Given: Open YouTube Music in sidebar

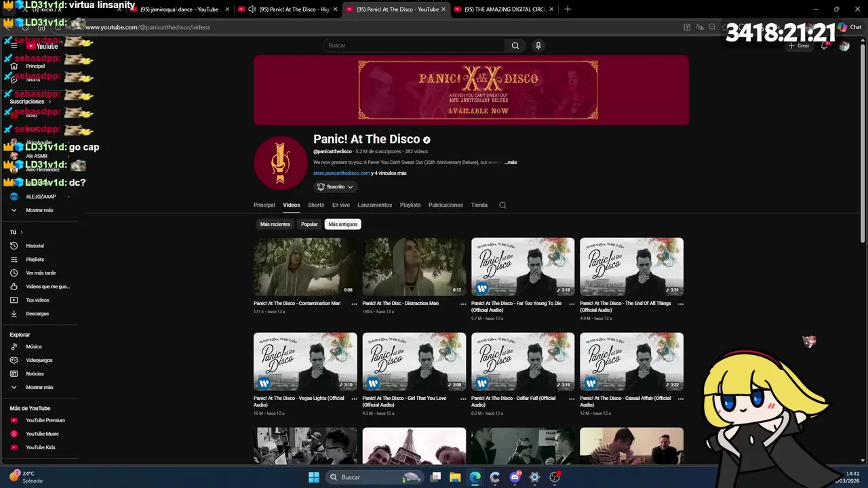Looking at the screenshot, I should tap(41, 434).
